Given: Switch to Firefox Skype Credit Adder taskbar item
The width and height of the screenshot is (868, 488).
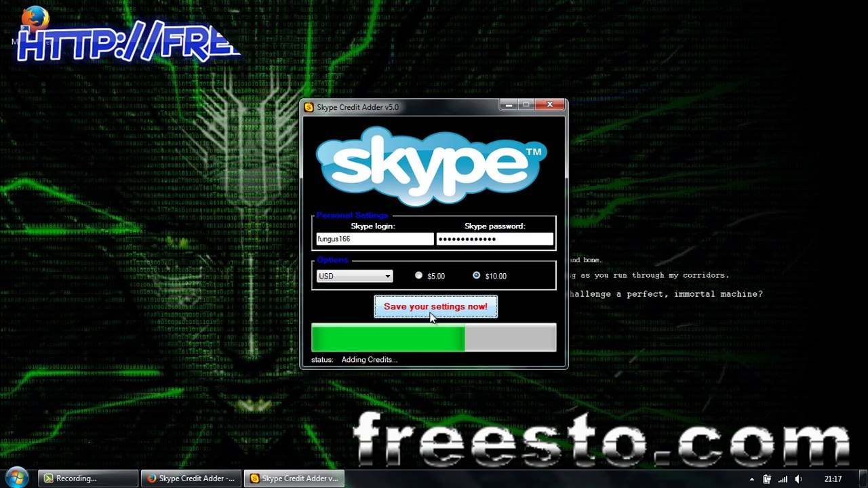Looking at the screenshot, I should tap(191, 479).
